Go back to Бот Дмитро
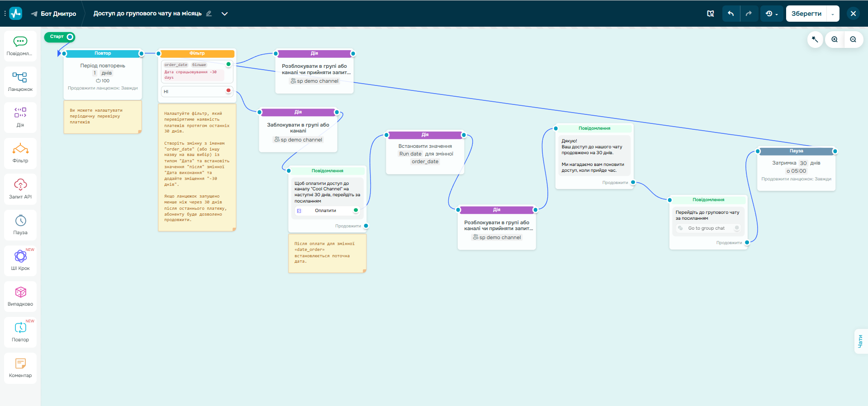The height and width of the screenshot is (406, 868). (x=54, y=14)
